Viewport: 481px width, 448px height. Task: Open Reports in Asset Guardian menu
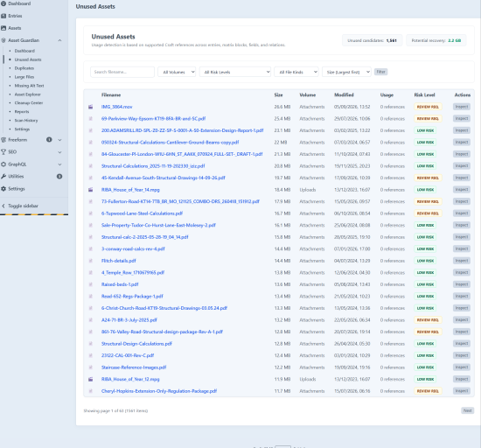click(x=22, y=112)
